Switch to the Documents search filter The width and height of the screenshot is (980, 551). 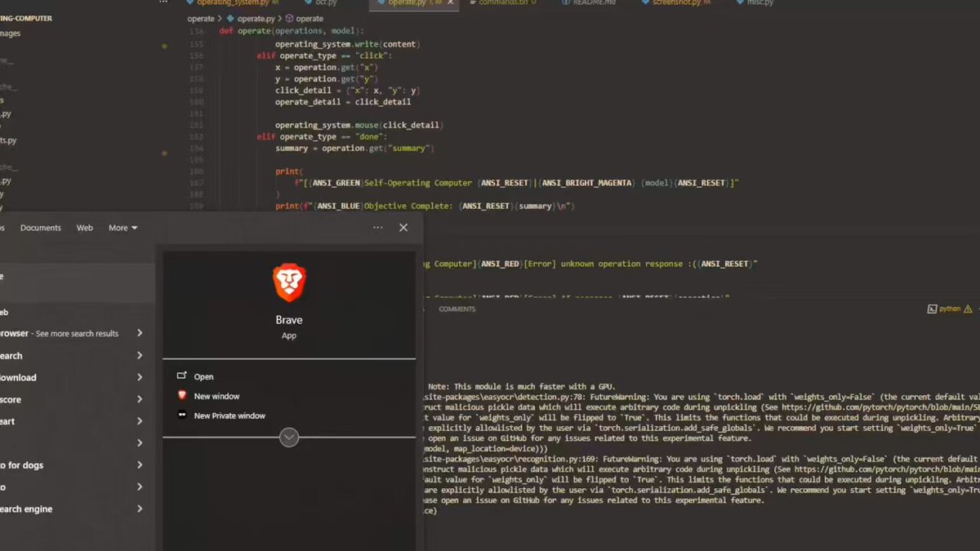coord(41,228)
